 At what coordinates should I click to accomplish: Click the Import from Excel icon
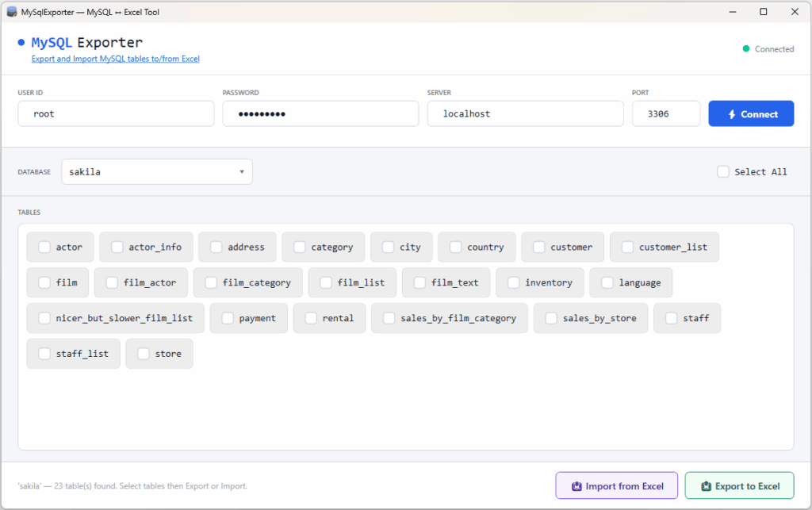pos(576,486)
